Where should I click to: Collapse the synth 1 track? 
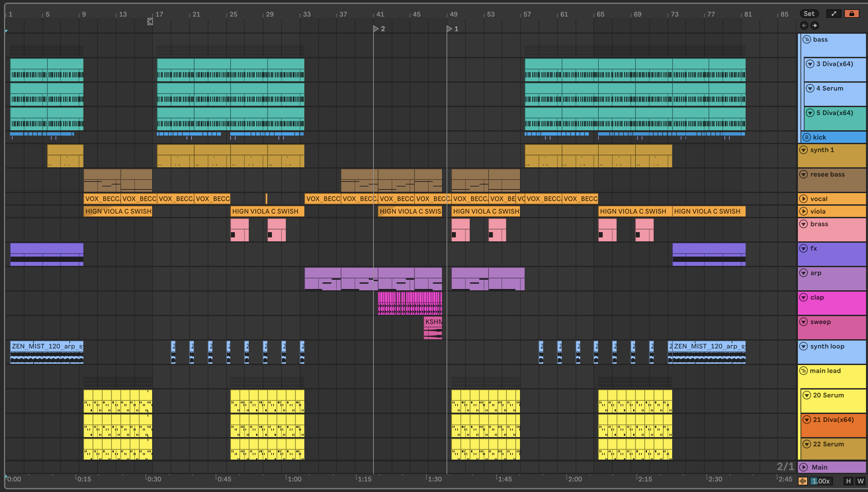(803, 150)
